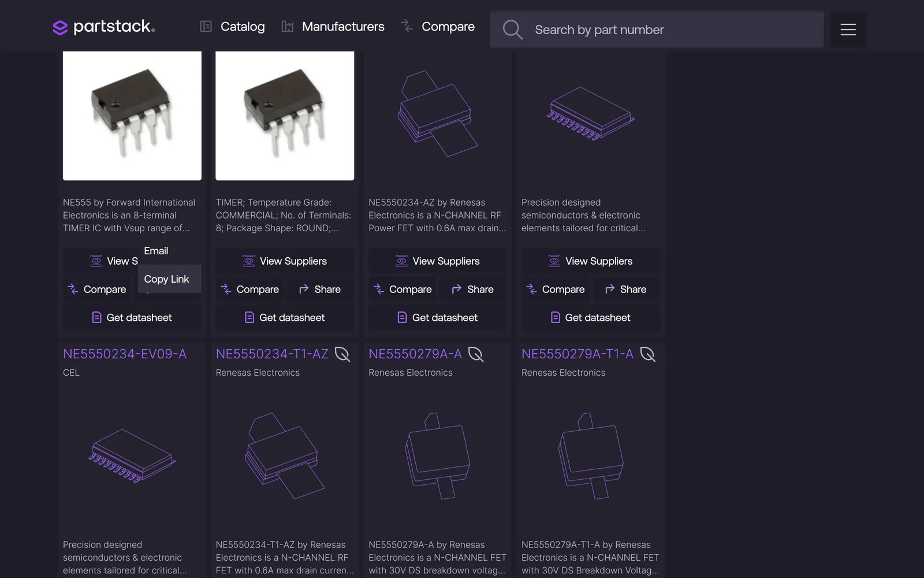
Task: Click the search magnifier icon
Action: [x=512, y=29]
